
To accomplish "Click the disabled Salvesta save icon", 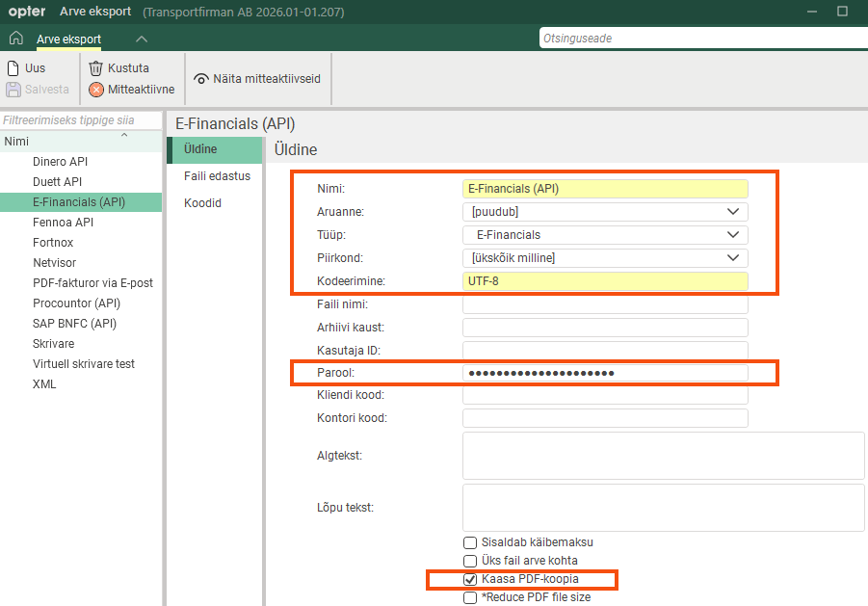I will (x=13, y=89).
